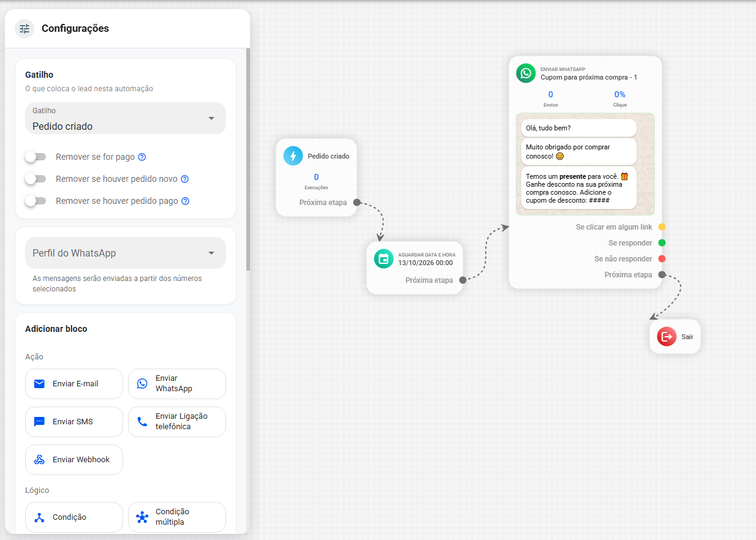756x540 pixels.
Task: Click Próxima etapa connector on Enviar WhatsApp node
Action: 662,275
